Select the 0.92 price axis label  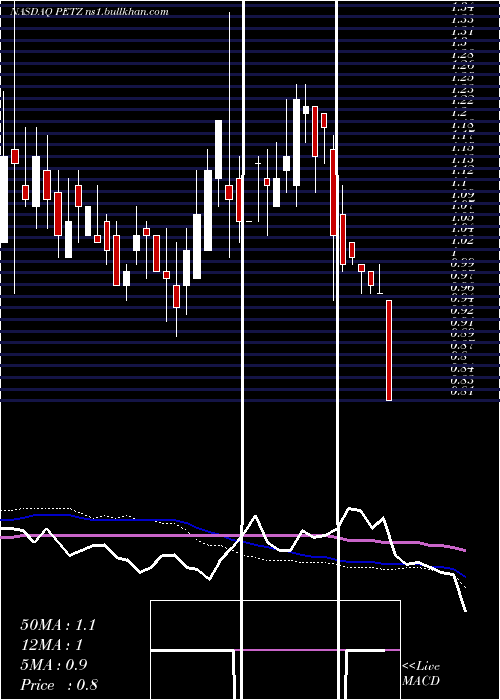pyautogui.click(x=462, y=311)
